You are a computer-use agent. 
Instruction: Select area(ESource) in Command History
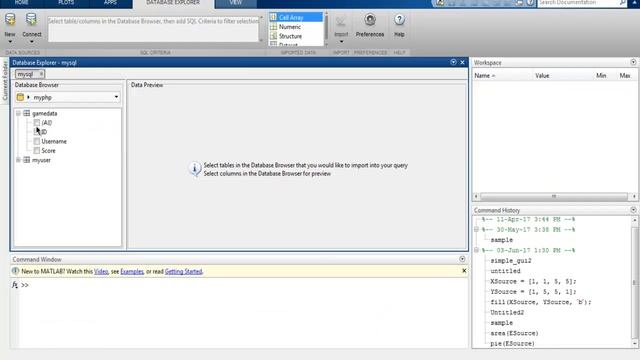pyautogui.click(x=514, y=333)
